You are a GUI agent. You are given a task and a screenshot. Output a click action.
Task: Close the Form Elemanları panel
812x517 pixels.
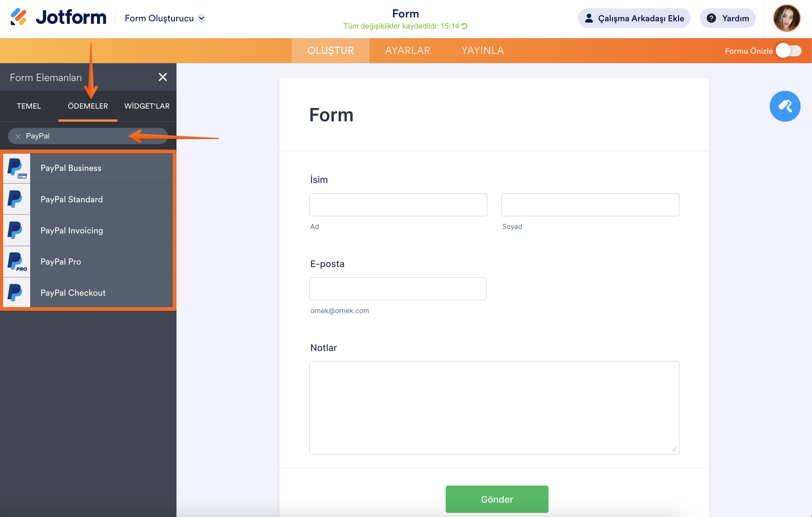(x=163, y=77)
